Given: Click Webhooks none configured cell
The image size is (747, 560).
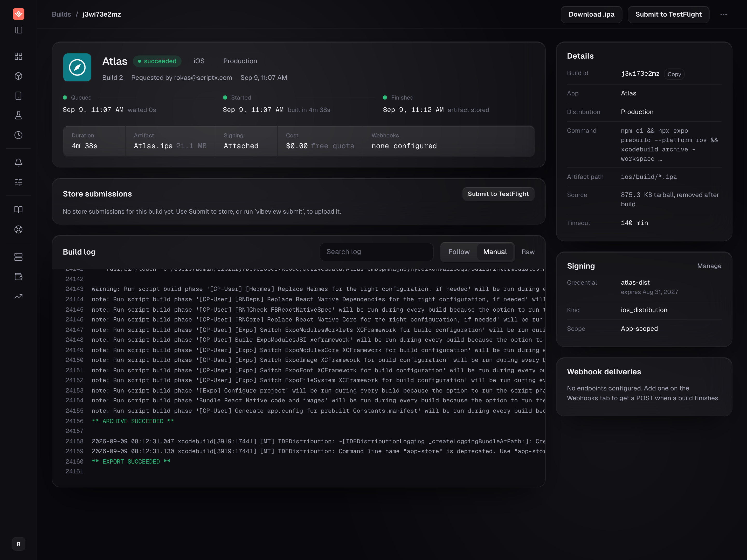Looking at the screenshot, I should (x=448, y=141).
